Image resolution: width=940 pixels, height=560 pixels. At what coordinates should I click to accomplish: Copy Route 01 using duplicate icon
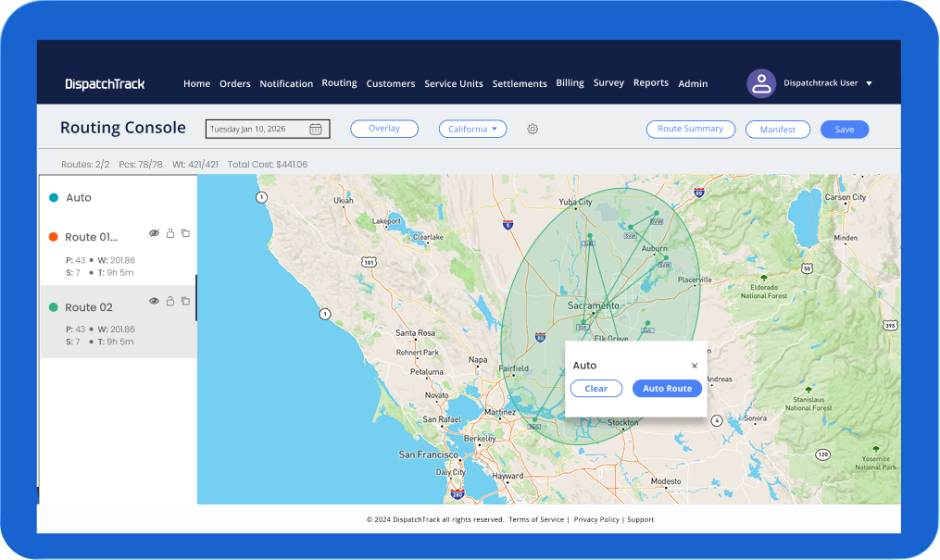coord(186,233)
